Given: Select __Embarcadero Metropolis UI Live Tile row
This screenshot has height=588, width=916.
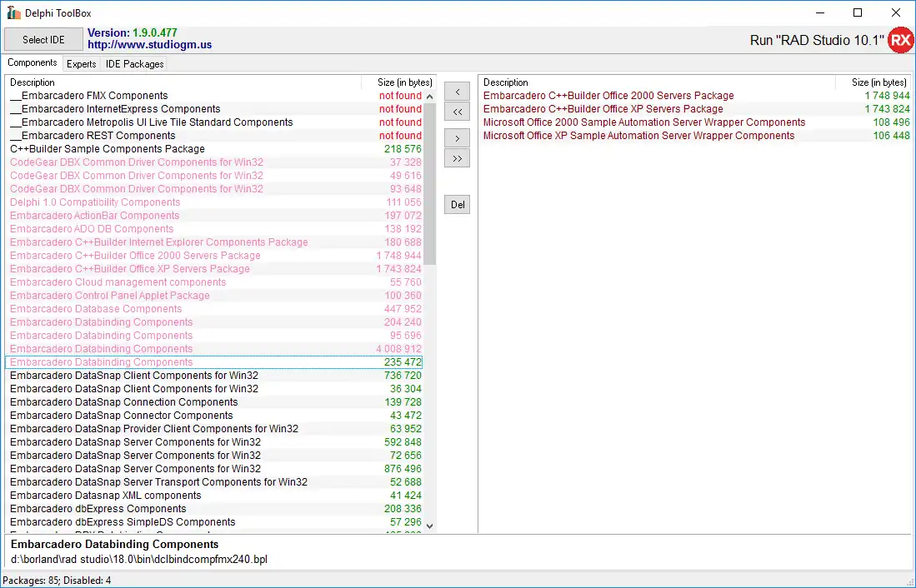Looking at the screenshot, I should [x=215, y=122].
